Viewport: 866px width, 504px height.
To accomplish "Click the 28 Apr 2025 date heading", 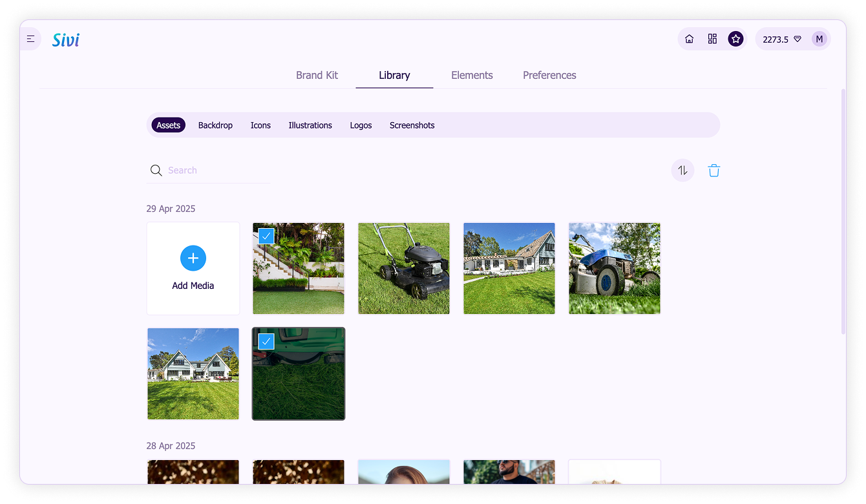I will pos(171,446).
